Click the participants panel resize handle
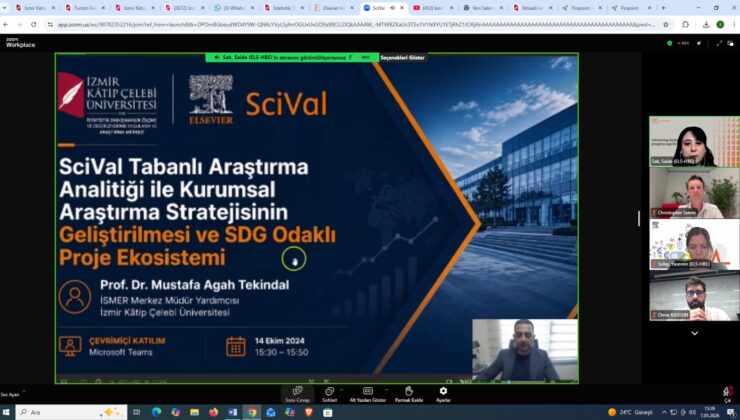740x420 pixels. click(639, 218)
